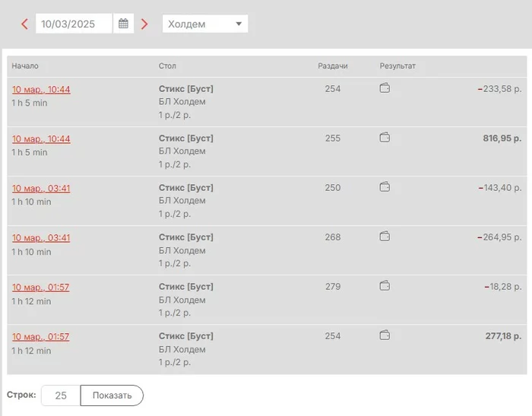Click wallet icon in the 277,18 р. row

point(385,335)
